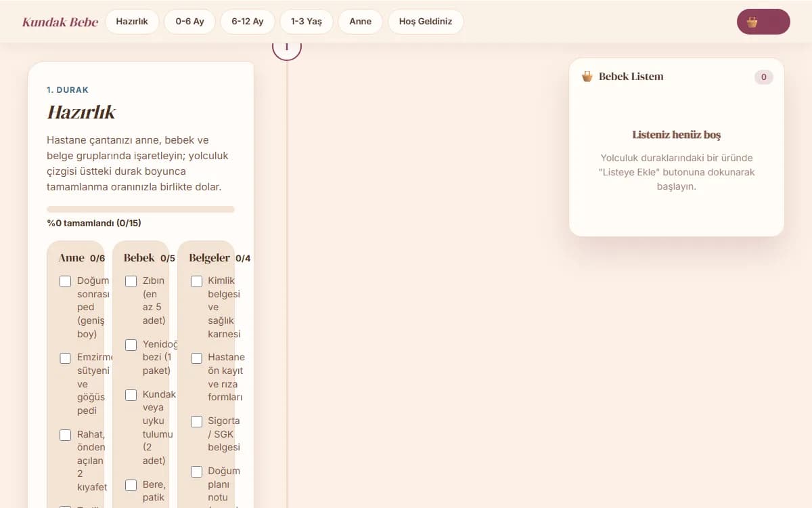Click the Hazırlık completion progress bar

141,209
